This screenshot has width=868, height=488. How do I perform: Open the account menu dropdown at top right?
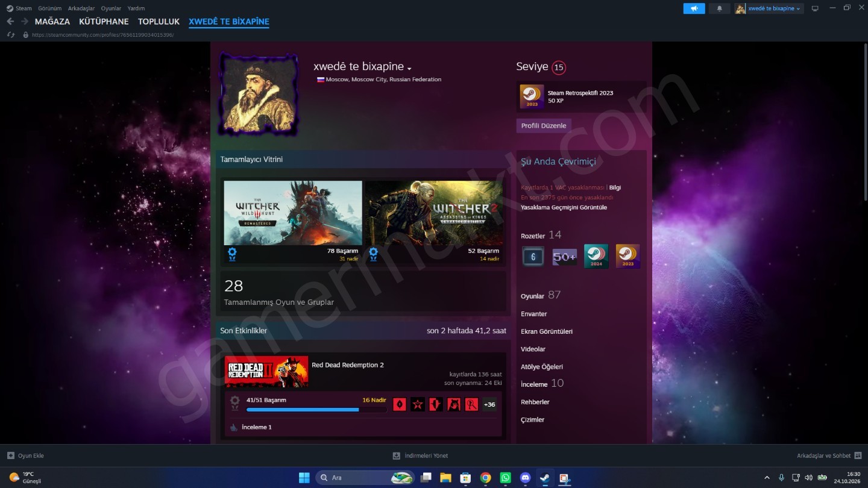click(x=769, y=8)
